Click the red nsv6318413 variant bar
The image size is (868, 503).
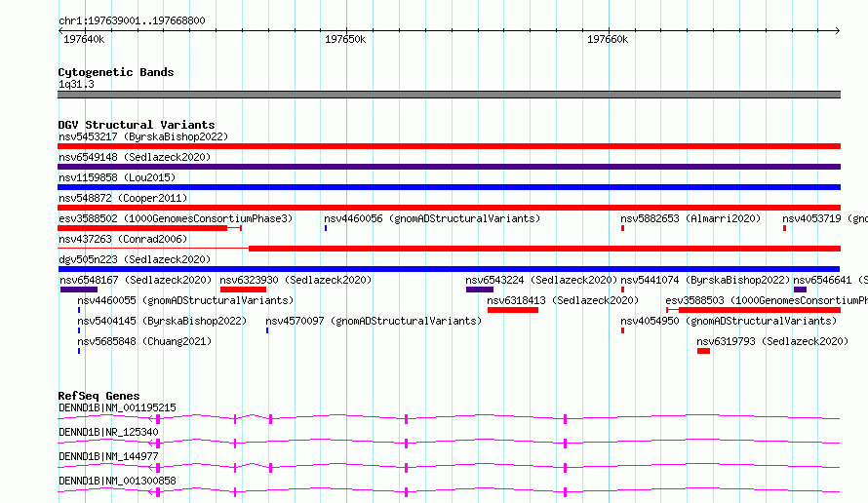click(513, 310)
